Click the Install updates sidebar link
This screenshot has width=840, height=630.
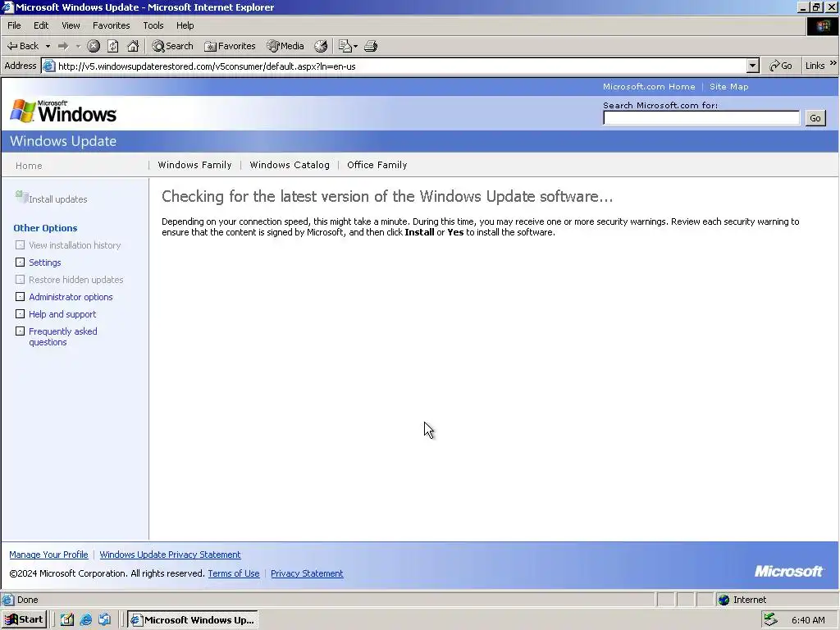click(x=58, y=199)
